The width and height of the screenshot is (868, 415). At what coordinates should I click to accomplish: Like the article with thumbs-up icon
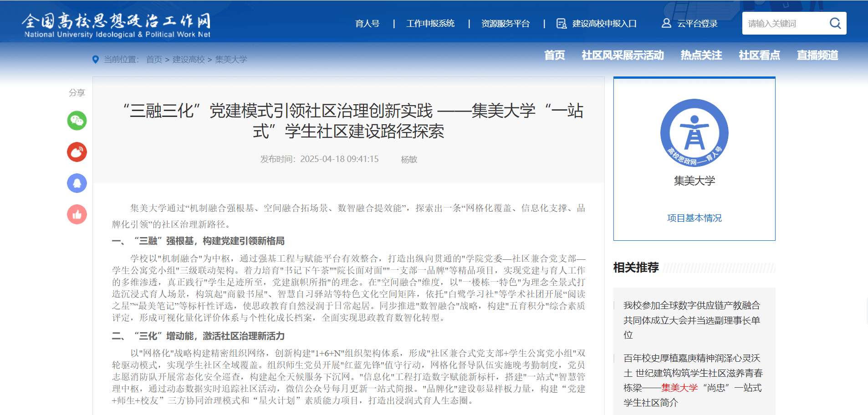[77, 214]
